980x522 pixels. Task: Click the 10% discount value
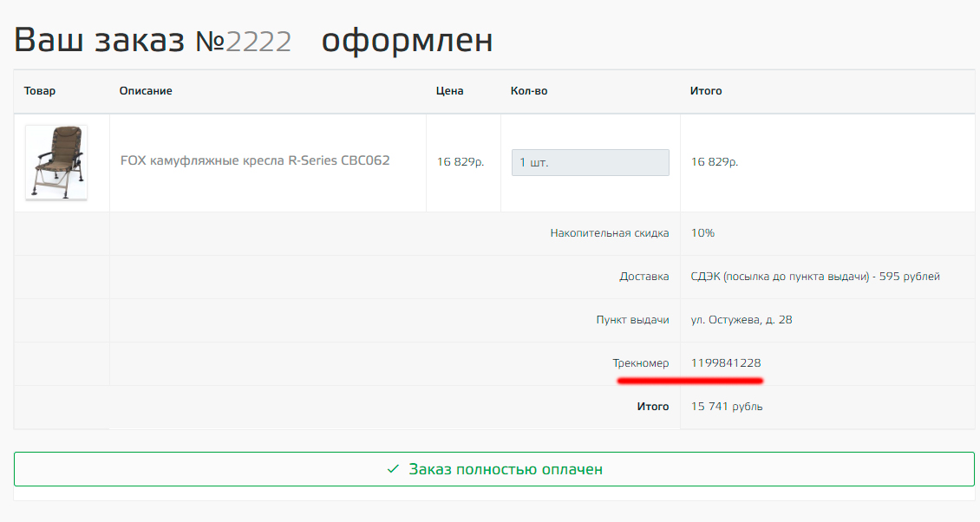pyautogui.click(x=702, y=233)
